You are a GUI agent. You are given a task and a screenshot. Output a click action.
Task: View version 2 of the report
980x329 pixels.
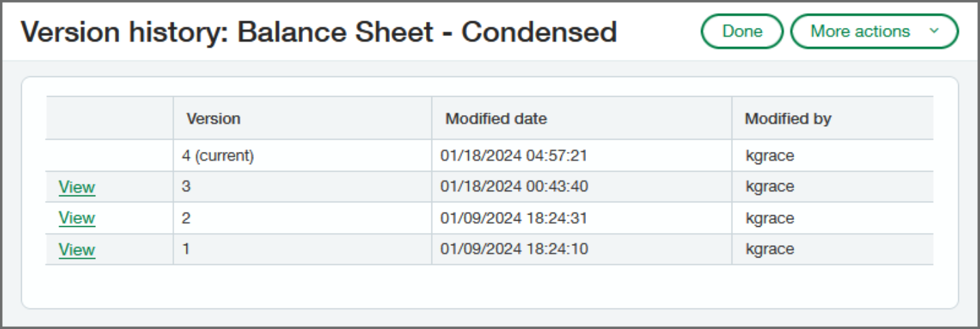(x=77, y=218)
